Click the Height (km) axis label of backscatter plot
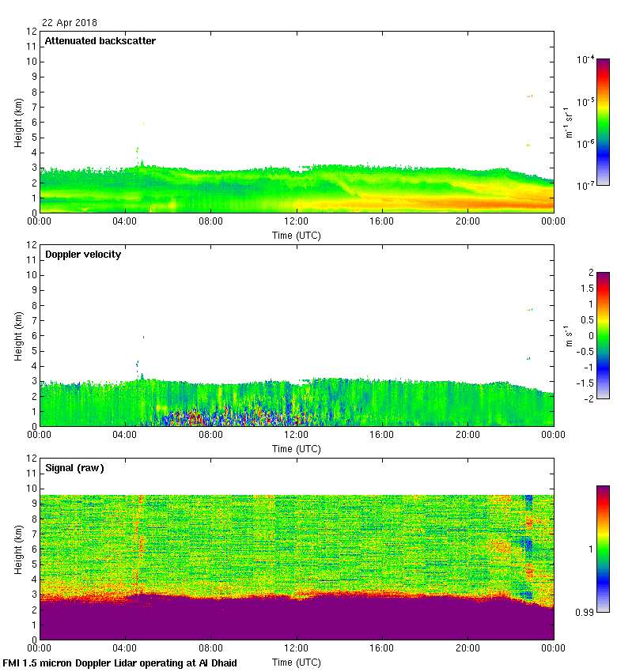Viewport: 617px width, 672px height. pos(17,122)
